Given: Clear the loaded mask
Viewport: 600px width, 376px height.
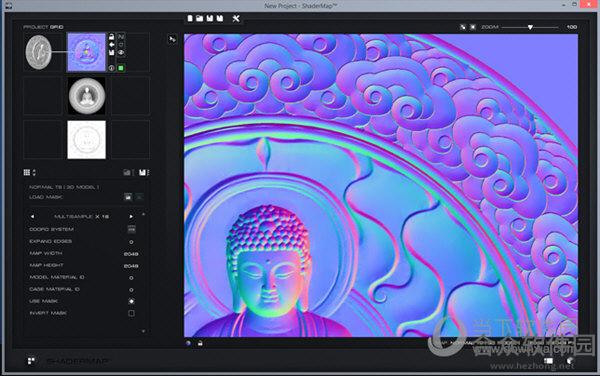Looking at the screenshot, I should pyautogui.click(x=140, y=197).
